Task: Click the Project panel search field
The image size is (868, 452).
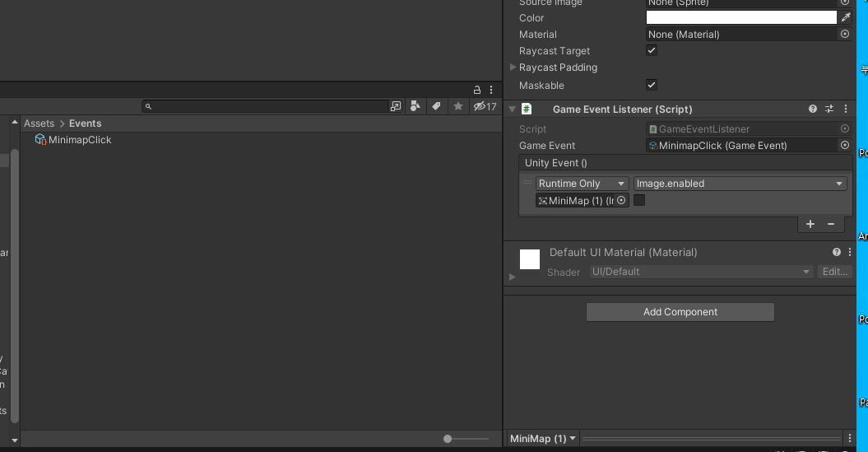Action: (x=266, y=106)
